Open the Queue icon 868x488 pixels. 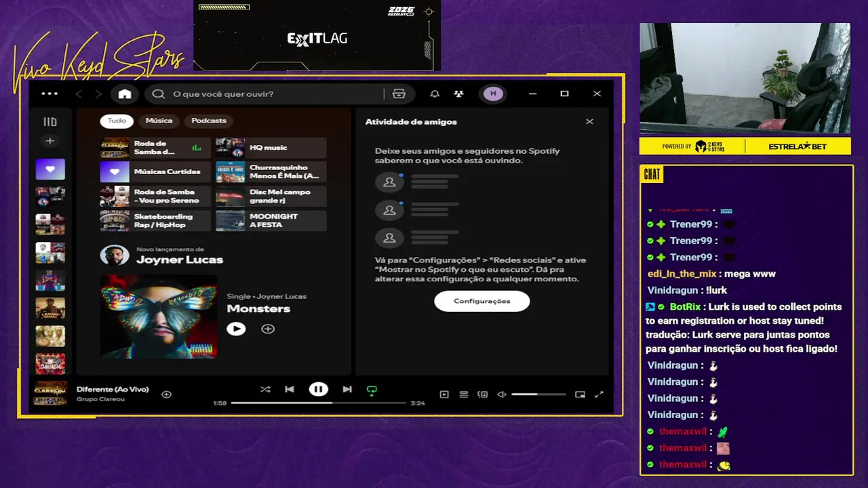[x=464, y=394]
